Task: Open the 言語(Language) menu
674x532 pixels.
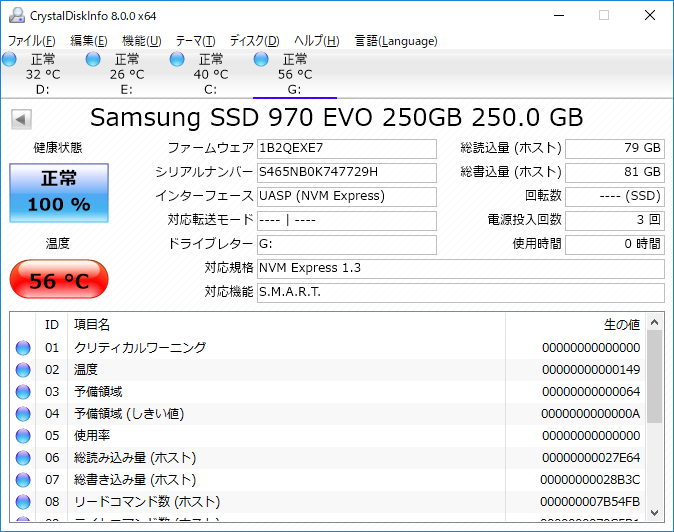Action: coord(396,41)
